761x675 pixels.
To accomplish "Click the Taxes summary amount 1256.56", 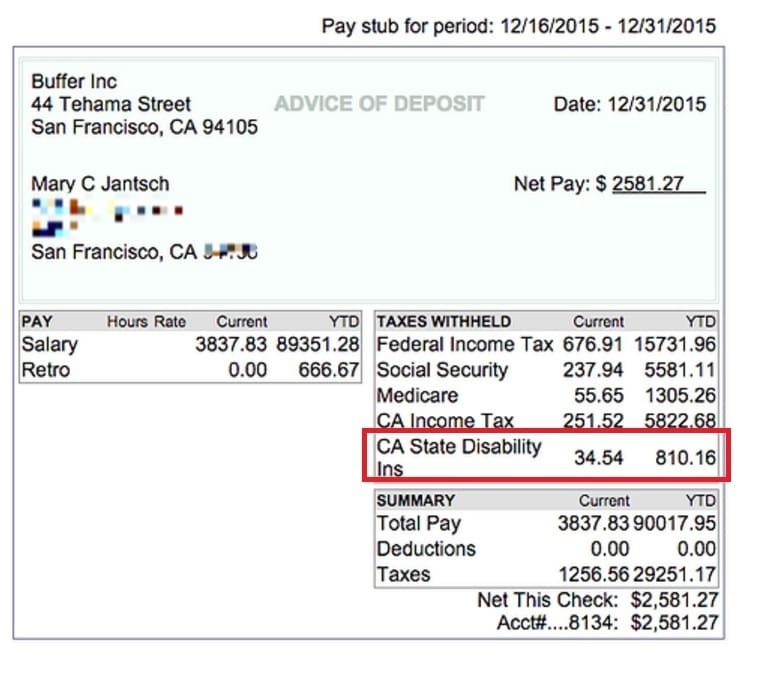I will [x=594, y=575].
